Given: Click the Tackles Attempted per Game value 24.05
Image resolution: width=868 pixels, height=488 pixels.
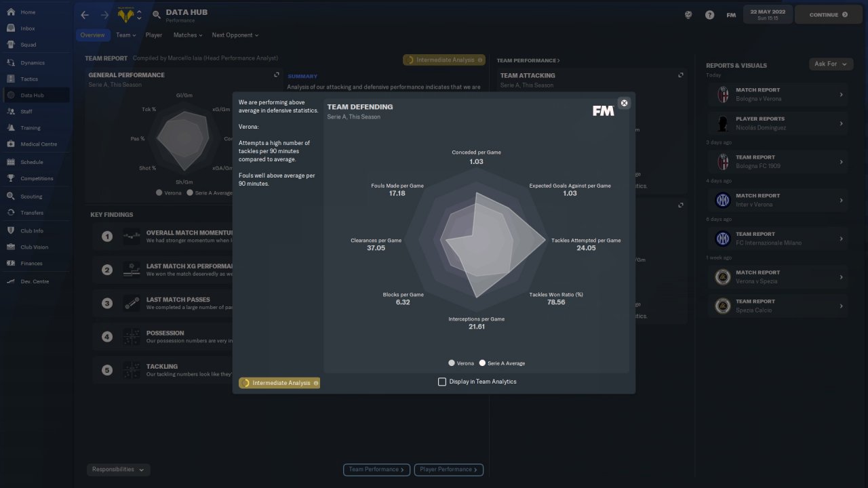Looking at the screenshot, I should (586, 248).
